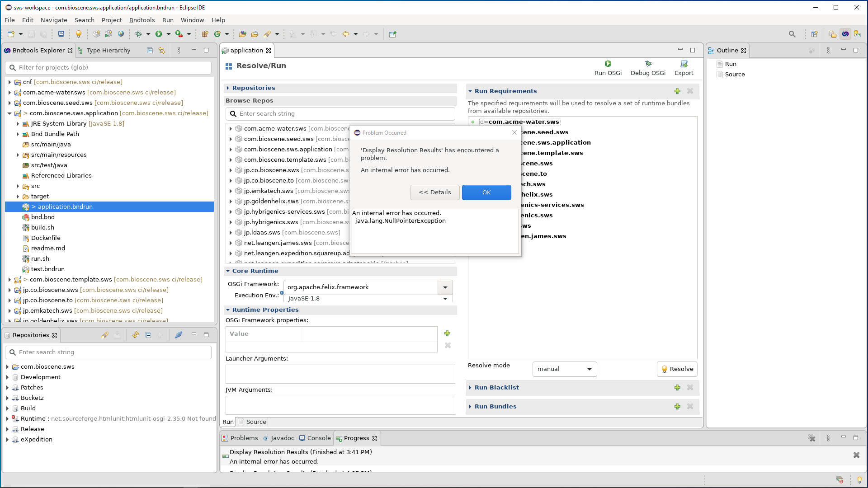Click the Resolve button
The width and height of the screenshot is (868, 488).
pyautogui.click(x=677, y=369)
